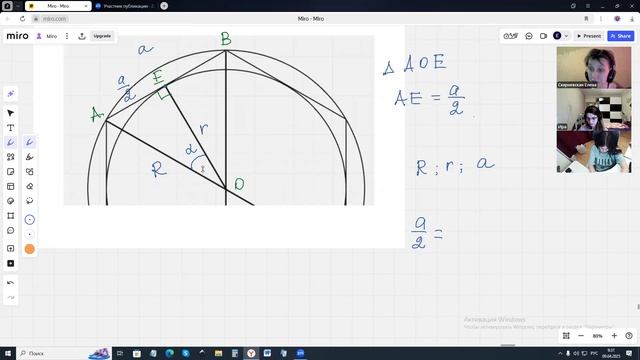Export the board
640x360 pixels.
(x=82, y=36)
